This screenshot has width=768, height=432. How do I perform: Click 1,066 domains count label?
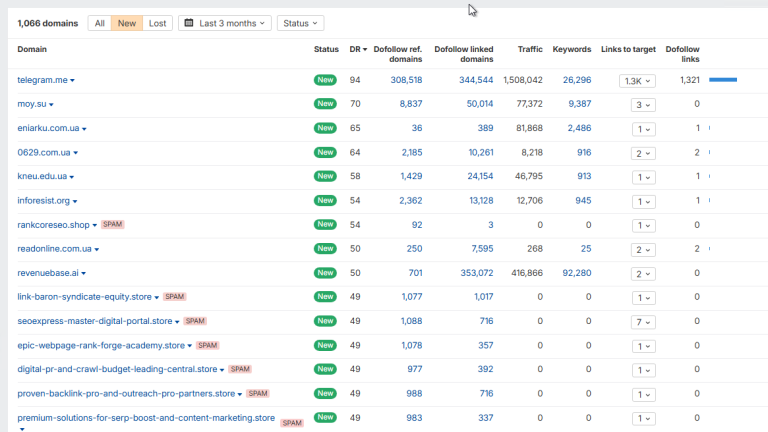tap(48, 23)
